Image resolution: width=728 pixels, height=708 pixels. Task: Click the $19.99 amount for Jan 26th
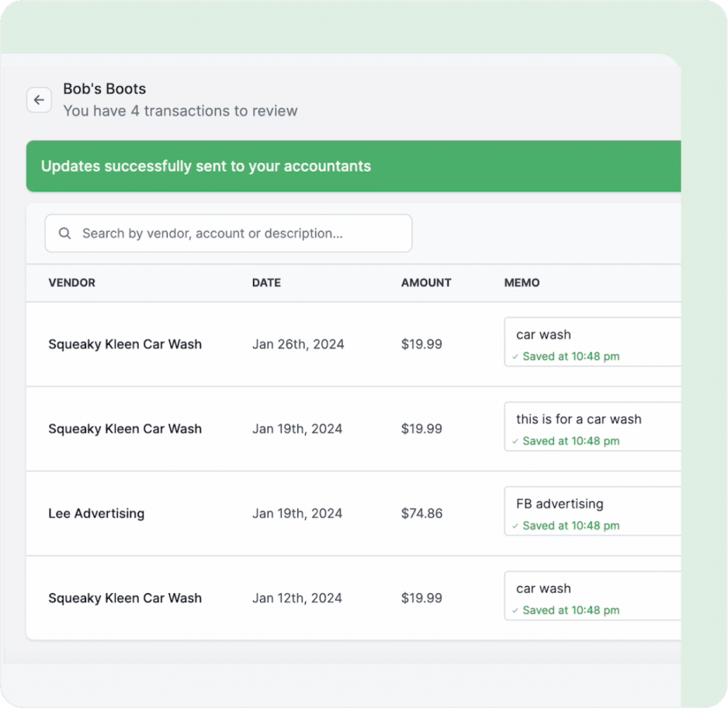421,344
